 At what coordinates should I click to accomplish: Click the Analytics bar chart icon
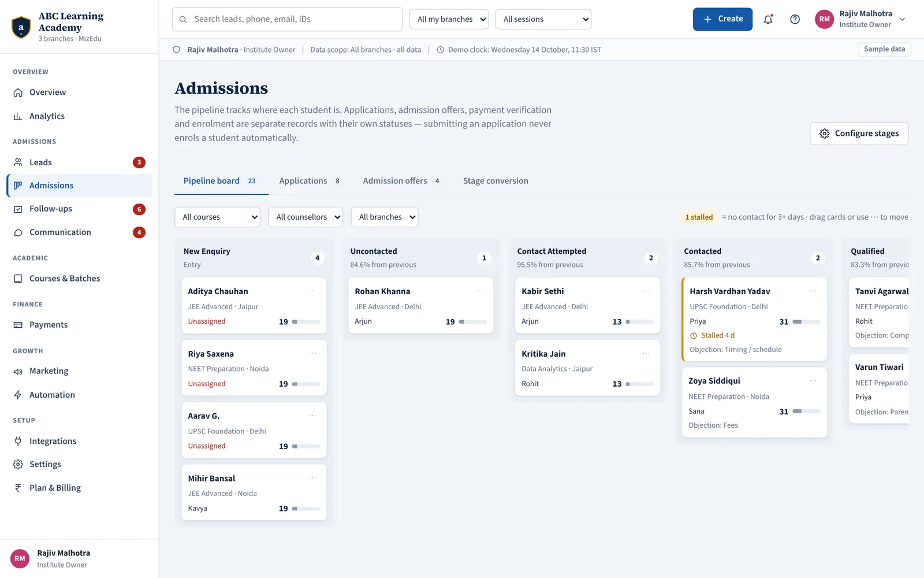tap(18, 116)
